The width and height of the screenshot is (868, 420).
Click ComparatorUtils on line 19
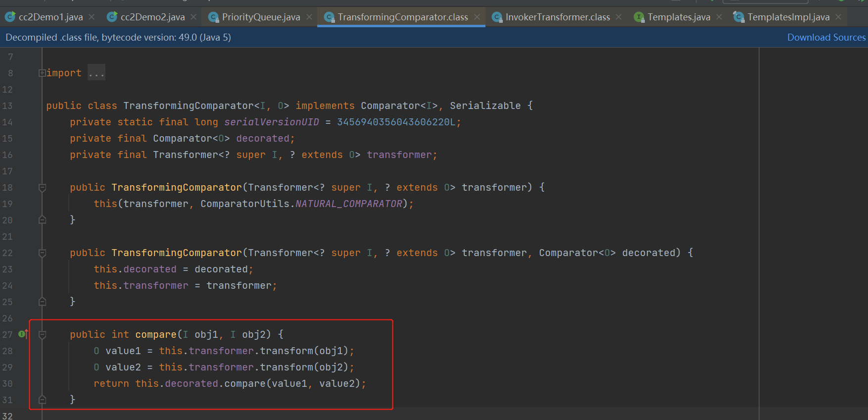pyautogui.click(x=245, y=204)
